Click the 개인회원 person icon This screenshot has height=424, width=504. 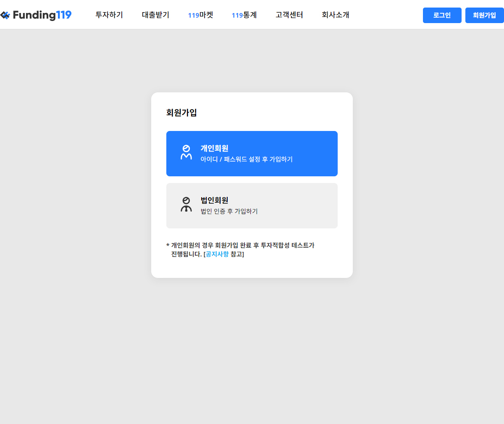click(186, 152)
